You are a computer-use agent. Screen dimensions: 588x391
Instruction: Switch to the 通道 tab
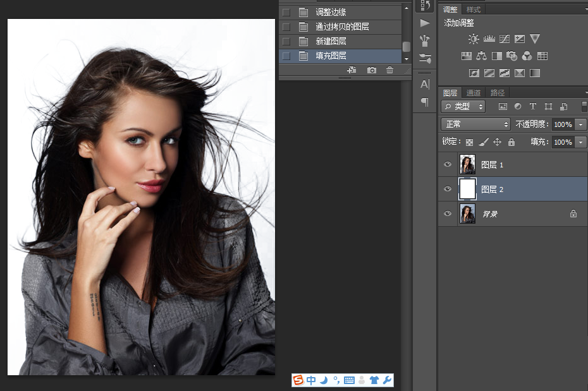tap(474, 93)
